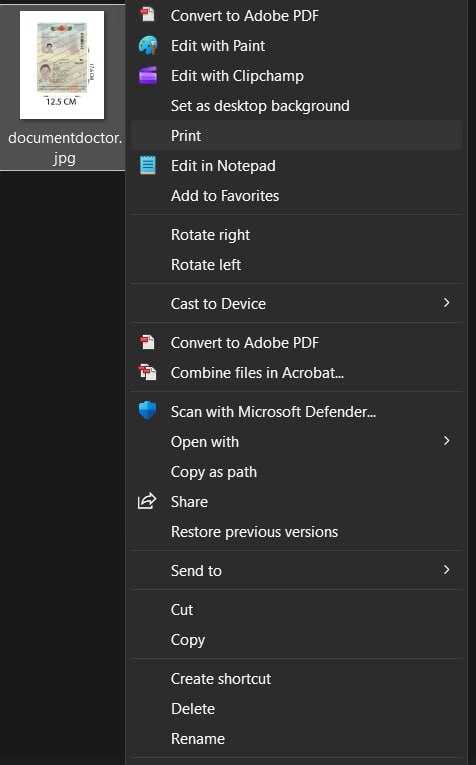Click the Clipchamp purple icon
The height and width of the screenshot is (765, 476).
147,76
